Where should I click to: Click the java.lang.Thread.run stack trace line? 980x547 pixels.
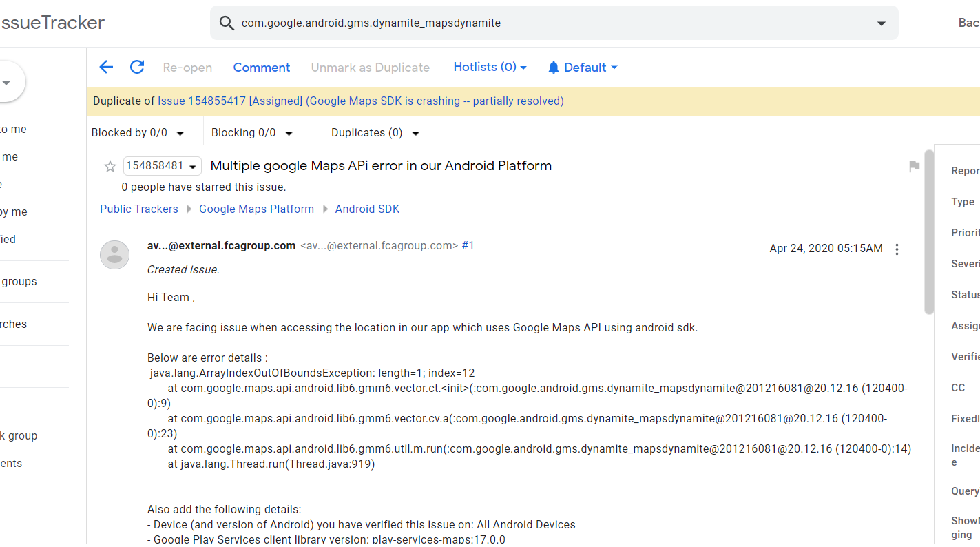click(271, 464)
